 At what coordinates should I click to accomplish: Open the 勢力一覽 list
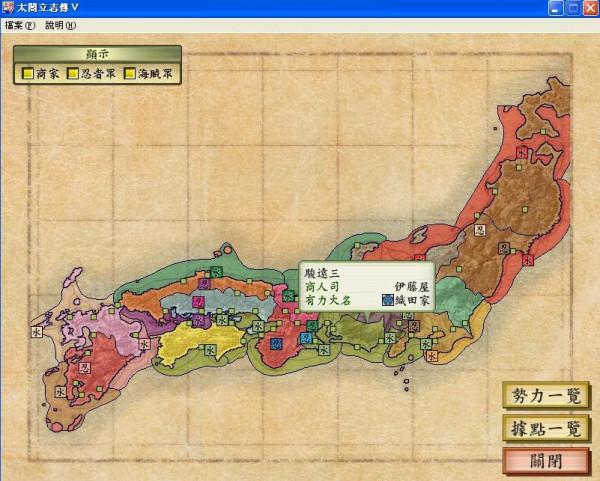pos(546,395)
